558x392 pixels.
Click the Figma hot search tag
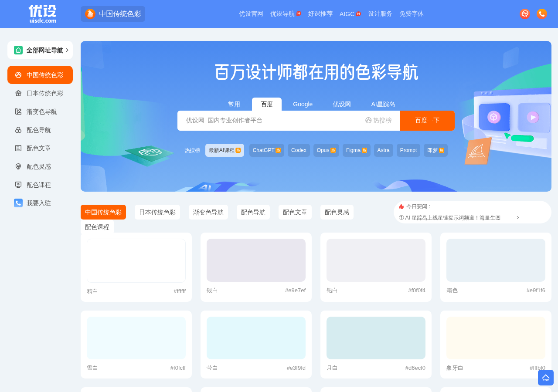pyautogui.click(x=357, y=150)
